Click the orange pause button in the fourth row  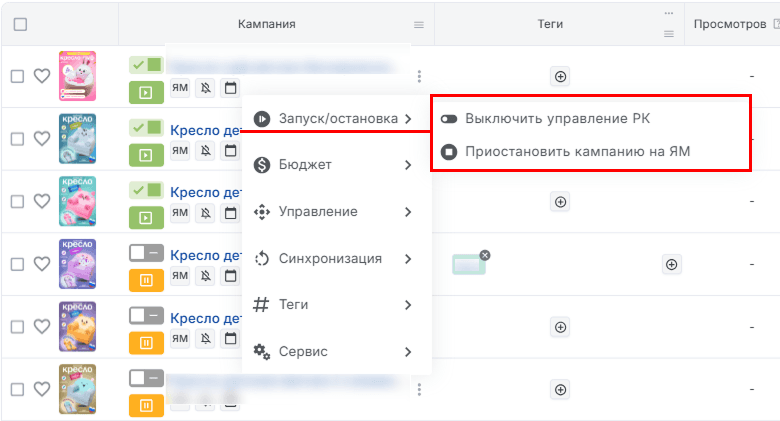pyautogui.click(x=146, y=281)
